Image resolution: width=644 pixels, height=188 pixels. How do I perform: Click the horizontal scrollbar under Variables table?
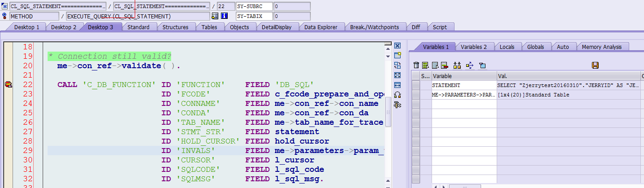coord(464,186)
